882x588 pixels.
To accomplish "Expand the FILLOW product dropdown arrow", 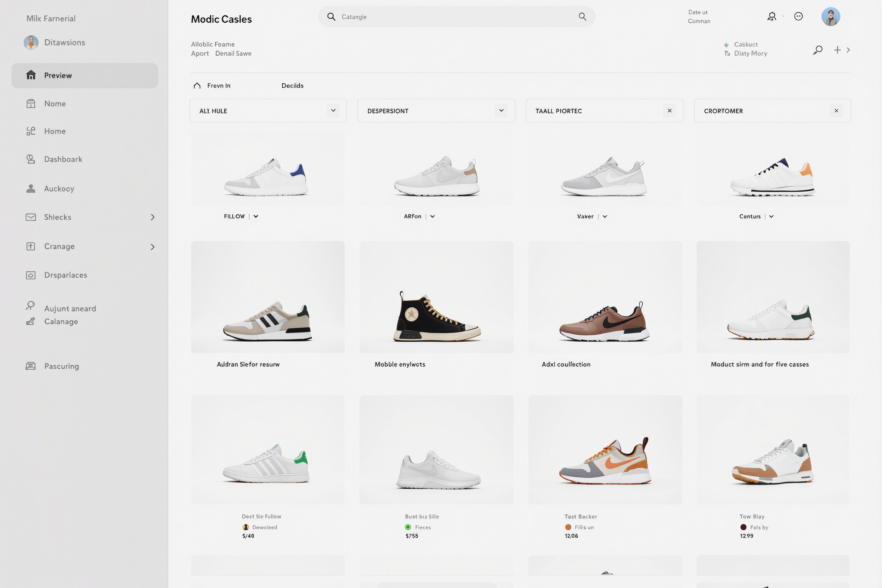I will (x=256, y=216).
